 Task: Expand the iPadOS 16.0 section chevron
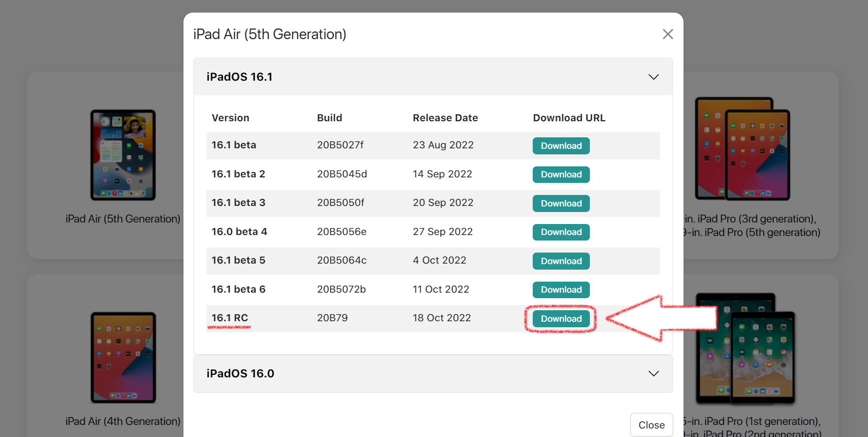[654, 373]
